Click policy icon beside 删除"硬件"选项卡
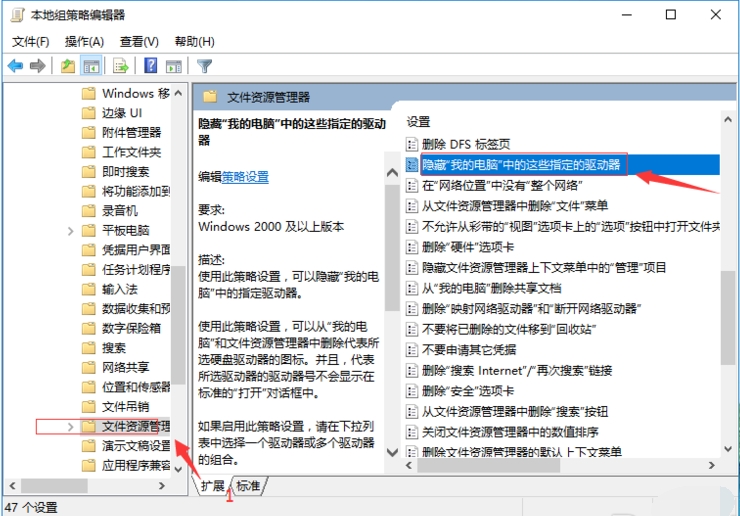This screenshot has width=740, height=516. tap(412, 247)
